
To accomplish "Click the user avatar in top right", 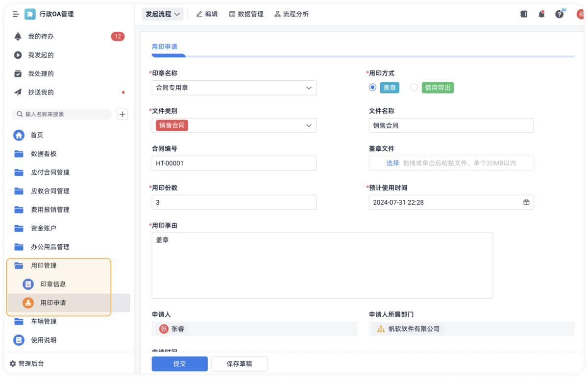I will [x=580, y=14].
